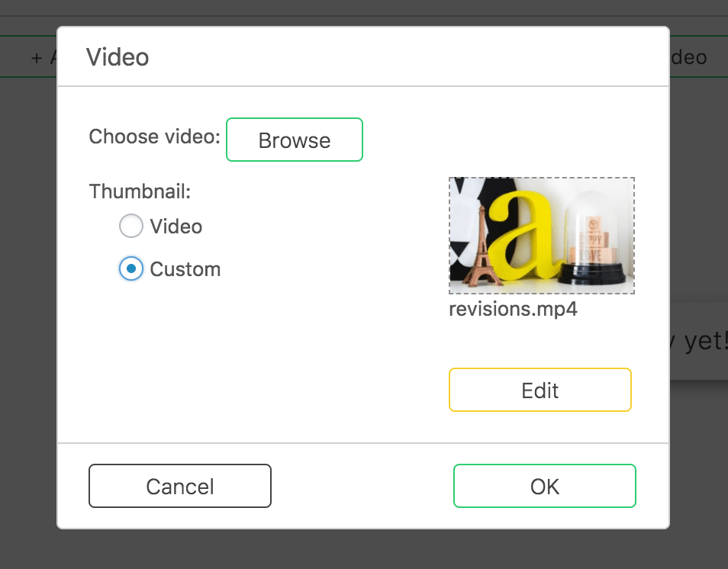Click the dimmed background area below the dialog
This screenshot has width=728, height=569.
(x=364, y=549)
